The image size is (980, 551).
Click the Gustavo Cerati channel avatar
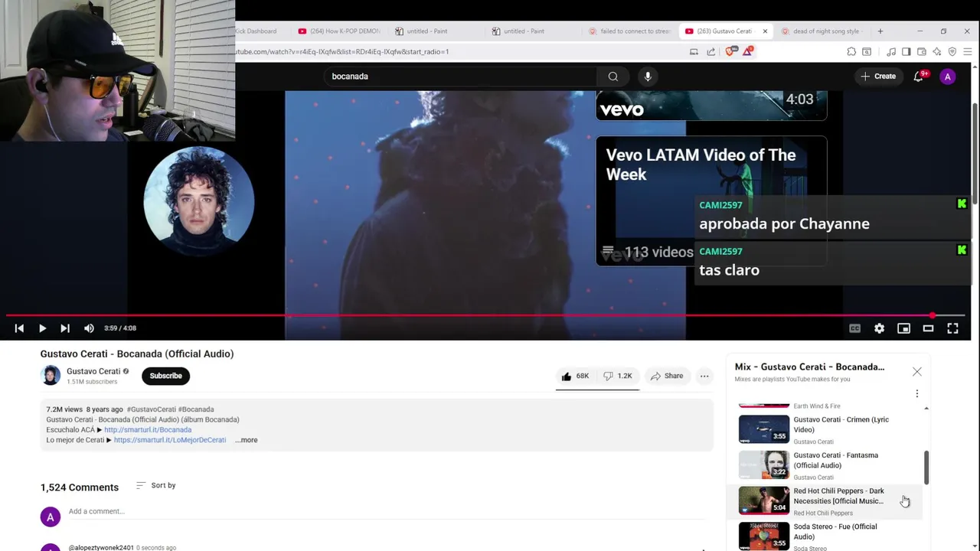pos(51,375)
